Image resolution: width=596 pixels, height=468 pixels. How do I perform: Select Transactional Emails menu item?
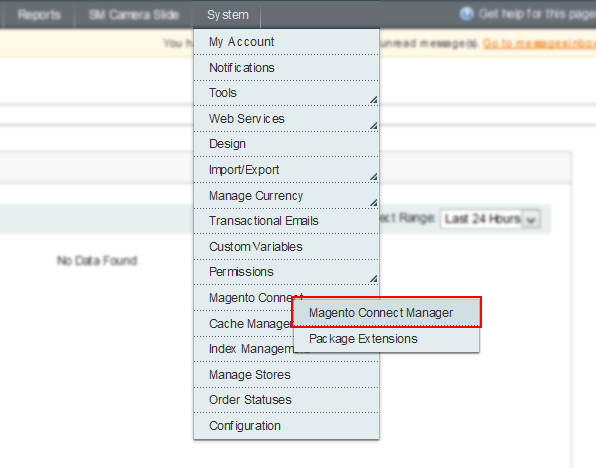(x=286, y=221)
